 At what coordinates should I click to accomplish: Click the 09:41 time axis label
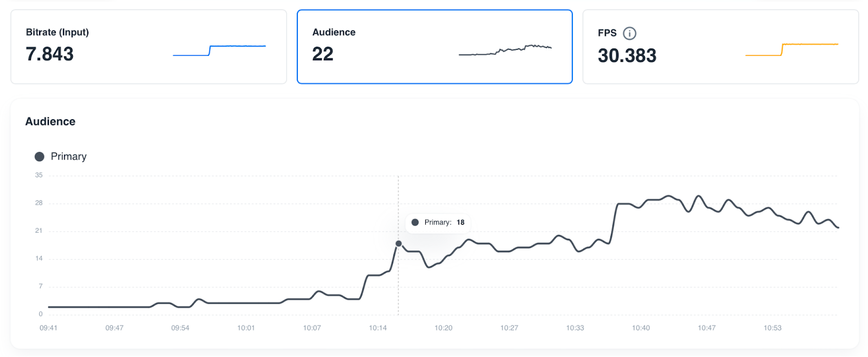tap(48, 328)
